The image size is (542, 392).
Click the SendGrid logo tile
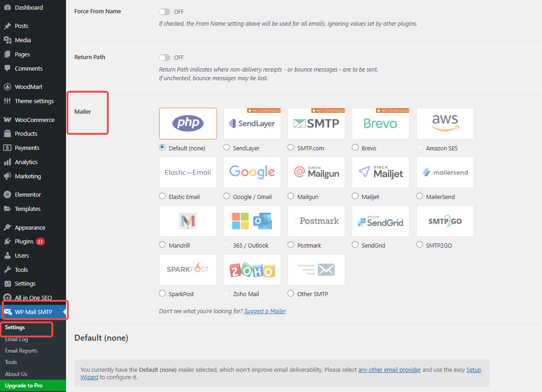380,221
